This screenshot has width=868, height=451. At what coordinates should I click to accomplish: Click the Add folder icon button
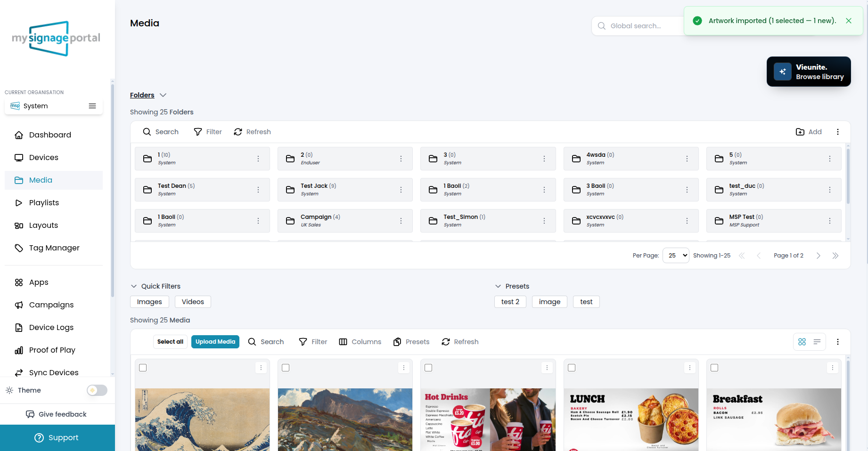click(809, 132)
